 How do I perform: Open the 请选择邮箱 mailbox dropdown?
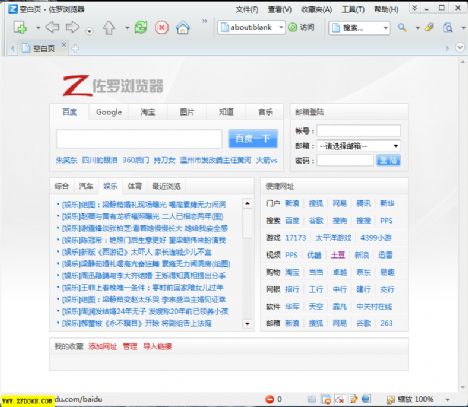coord(359,146)
